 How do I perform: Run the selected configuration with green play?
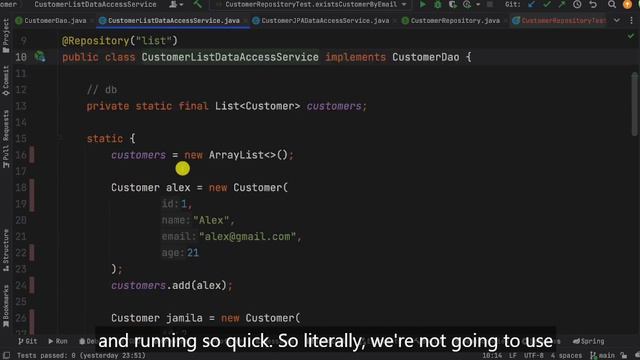pyautogui.click(x=423, y=4)
